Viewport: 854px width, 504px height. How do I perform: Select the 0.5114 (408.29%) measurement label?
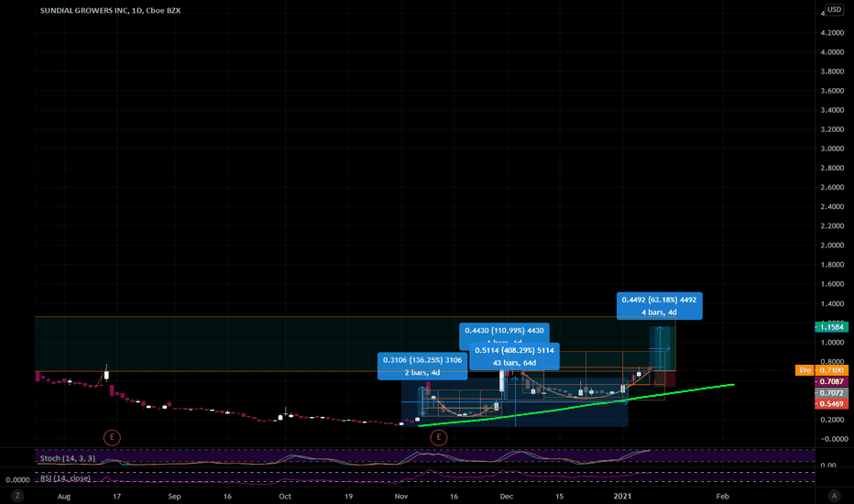pos(514,356)
